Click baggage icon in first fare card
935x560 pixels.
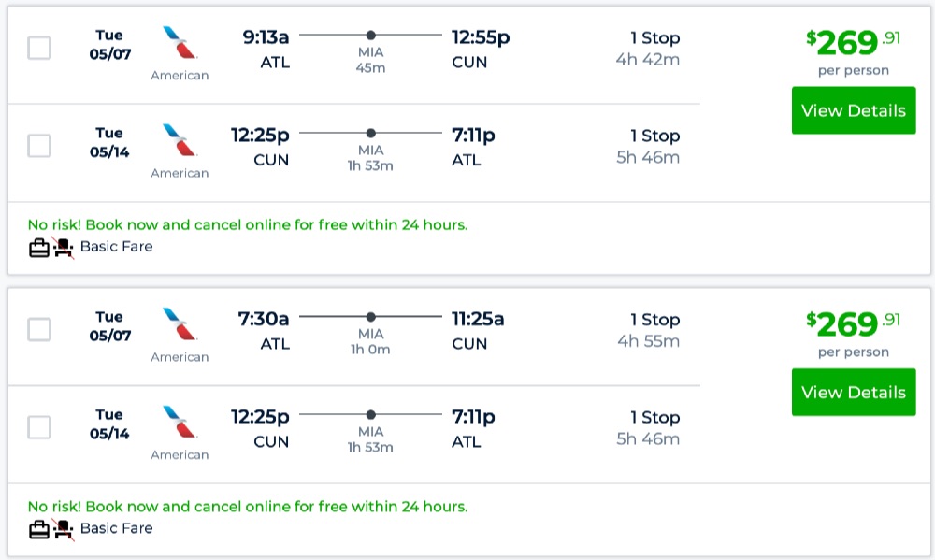(x=38, y=248)
